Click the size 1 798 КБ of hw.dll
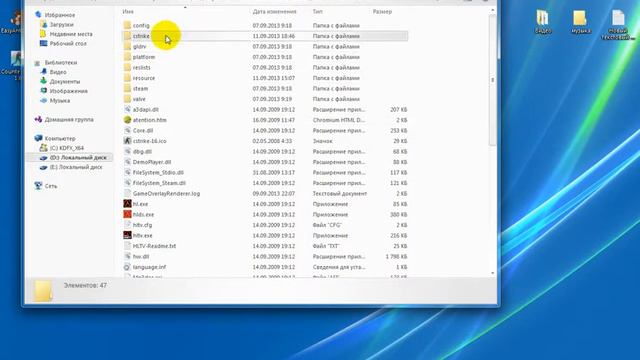640x360 pixels. [396, 257]
